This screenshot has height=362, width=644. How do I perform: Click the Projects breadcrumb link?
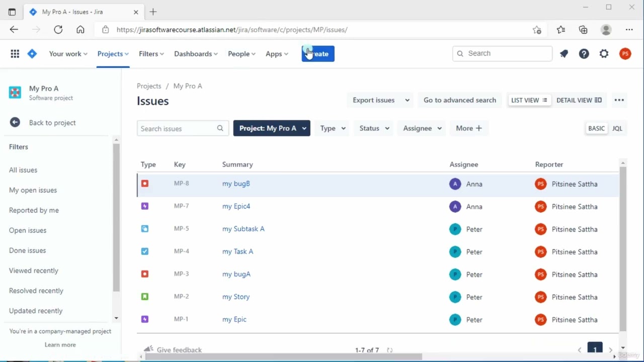tap(149, 86)
